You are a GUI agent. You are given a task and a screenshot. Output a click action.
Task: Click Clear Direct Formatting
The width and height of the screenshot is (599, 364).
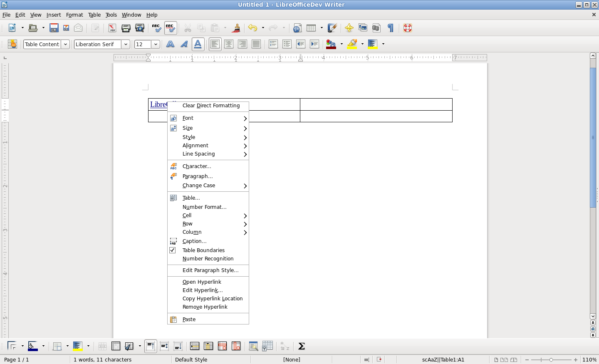point(211,106)
